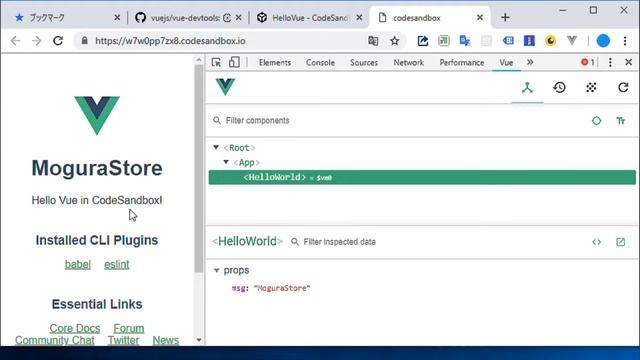
Task: Click the green spreadsheet extension icon
Action: [x=444, y=40]
